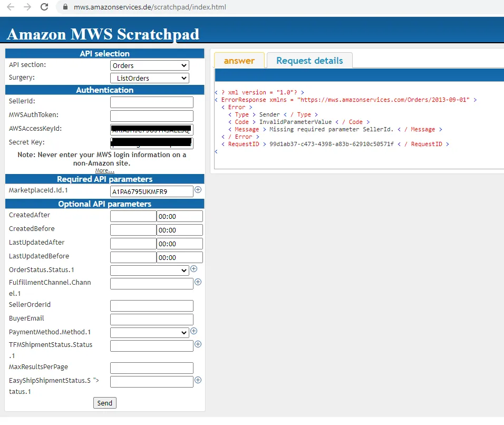This screenshot has width=504, height=425.
Task: Click the 'Optional API parameters' section header
Action: [x=105, y=204]
